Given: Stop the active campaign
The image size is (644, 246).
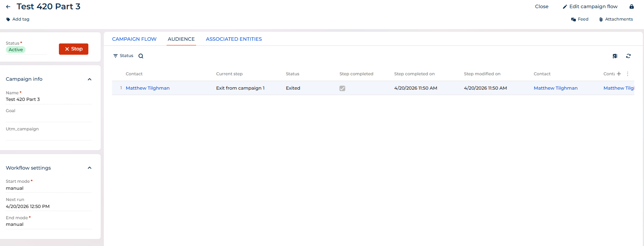Looking at the screenshot, I should click(74, 49).
